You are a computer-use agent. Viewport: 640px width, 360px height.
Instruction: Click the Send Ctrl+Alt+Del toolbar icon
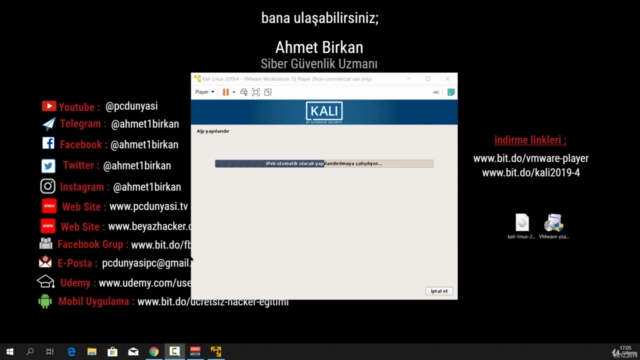click(x=244, y=92)
